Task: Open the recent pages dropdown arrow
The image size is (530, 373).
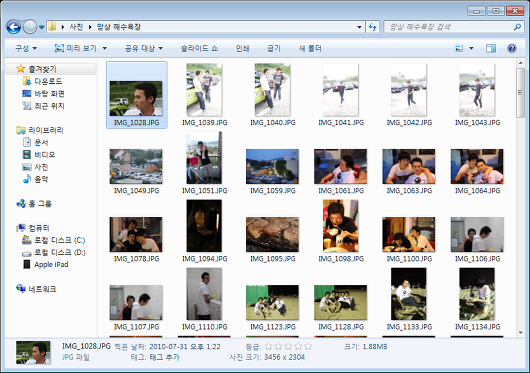Action: tap(42, 27)
